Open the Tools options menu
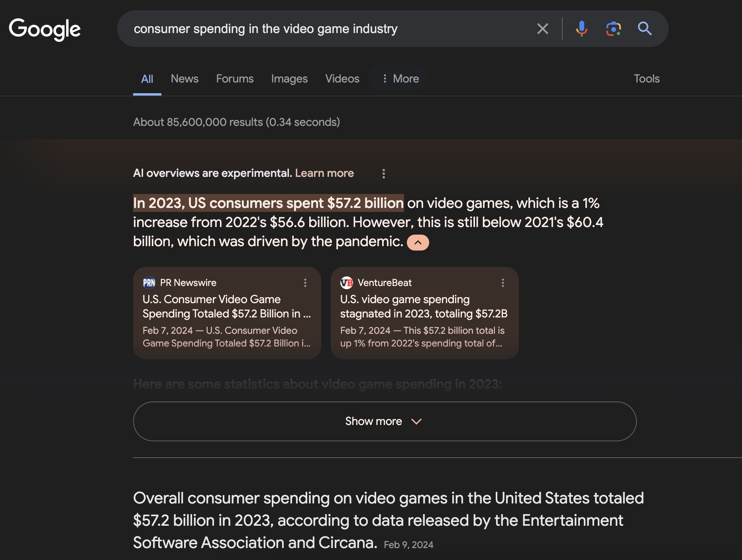Image resolution: width=742 pixels, height=560 pixels. coord(646,79)
